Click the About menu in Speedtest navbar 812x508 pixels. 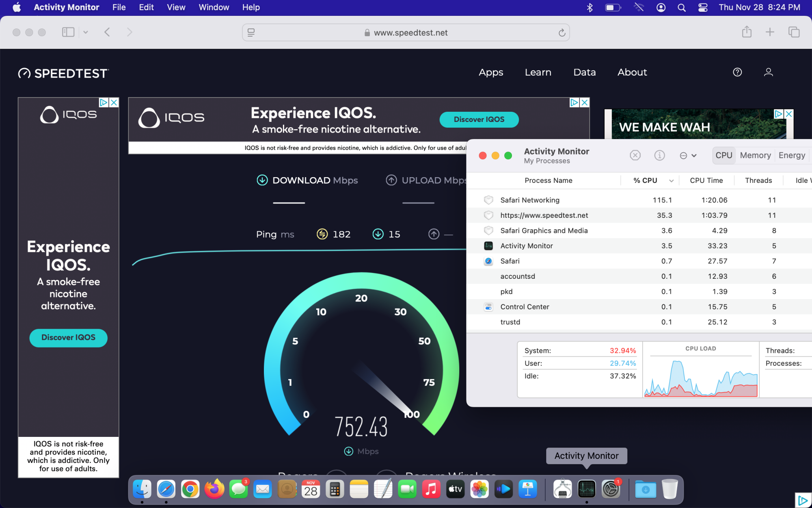[x=633, y=72]
